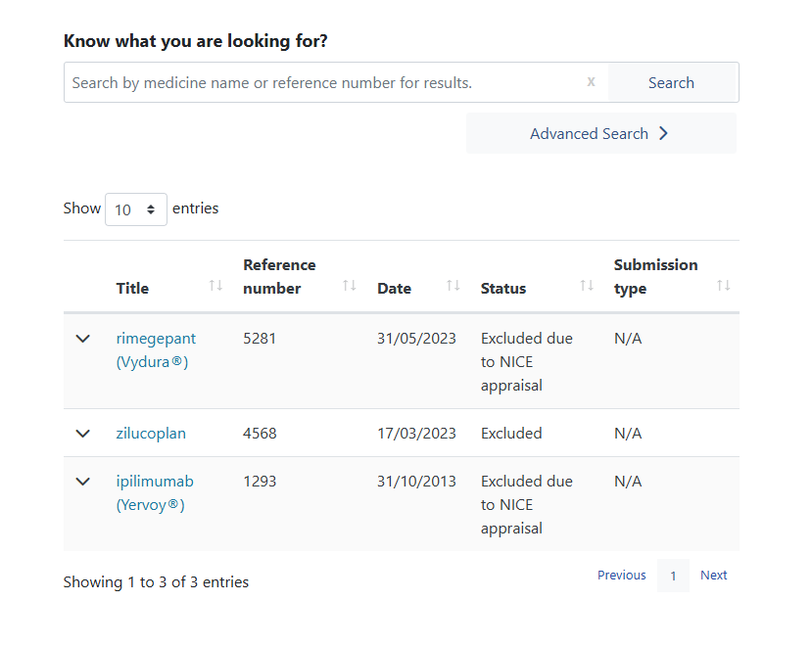This screenshot has width=812, height=647.
Task: Click ipilimumab's Excluded due to NICE appraisal status
Action: click(x=527, y=505)
